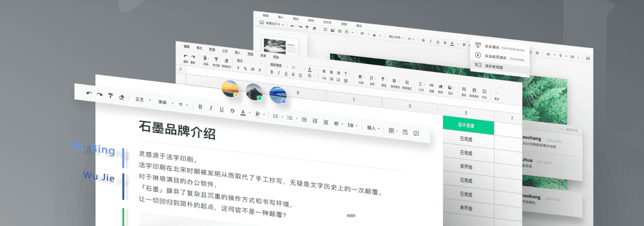This screenshot has width=644, height=226.
Task: Open the 正文 paragraph style dropdown
Action: click(143, 100)
